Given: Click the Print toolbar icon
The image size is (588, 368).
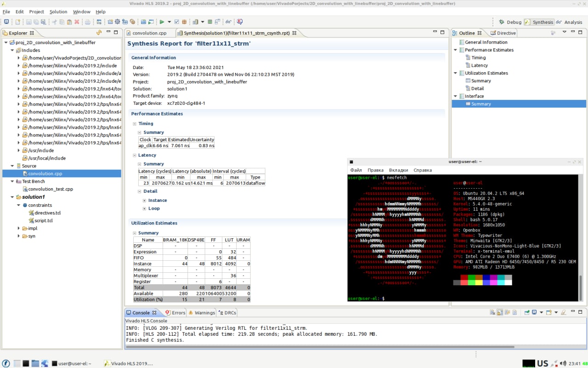Looking at the screenshot, I should click(88, 22).
